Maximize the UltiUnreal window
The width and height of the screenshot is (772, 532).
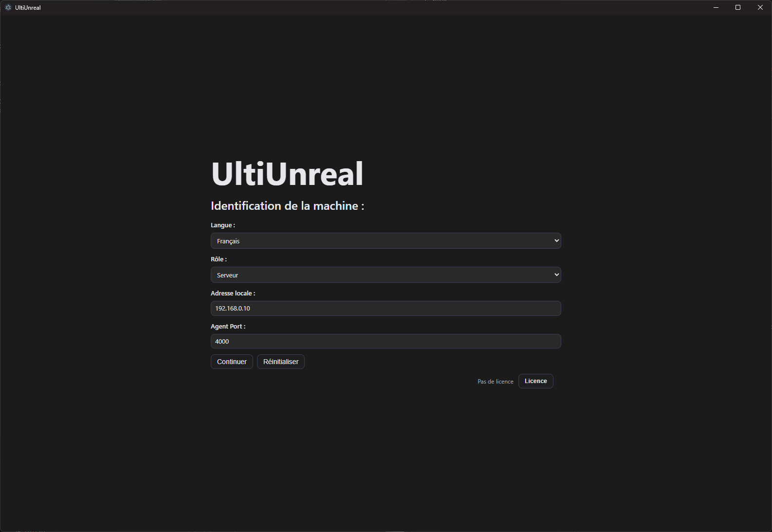click(738, 7)
